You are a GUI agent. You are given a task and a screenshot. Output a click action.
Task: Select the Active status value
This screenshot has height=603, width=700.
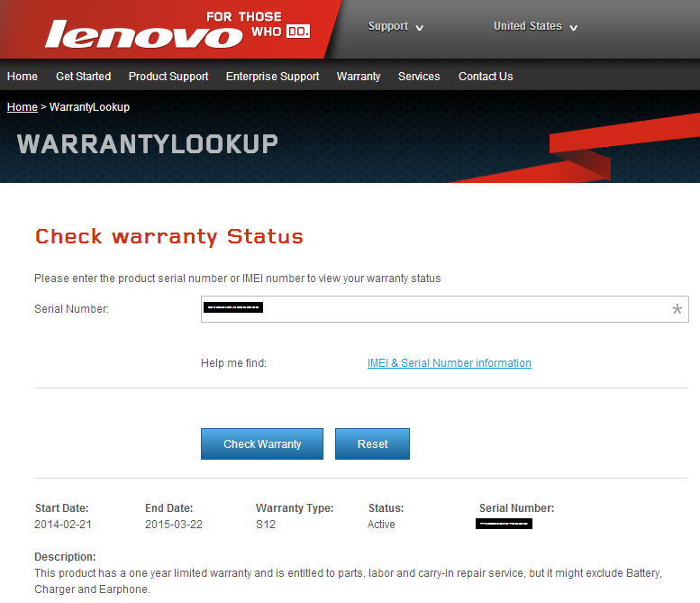click(381, 525)
